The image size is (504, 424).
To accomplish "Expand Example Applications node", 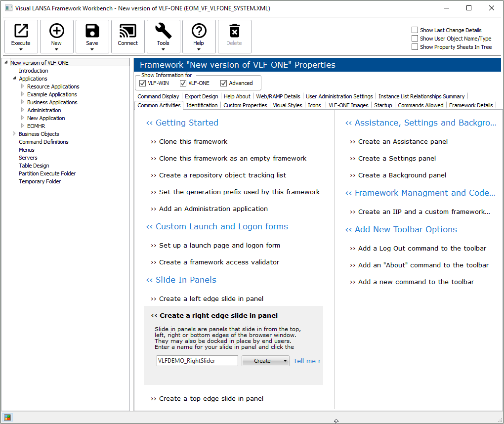I will tap(23, 94).
